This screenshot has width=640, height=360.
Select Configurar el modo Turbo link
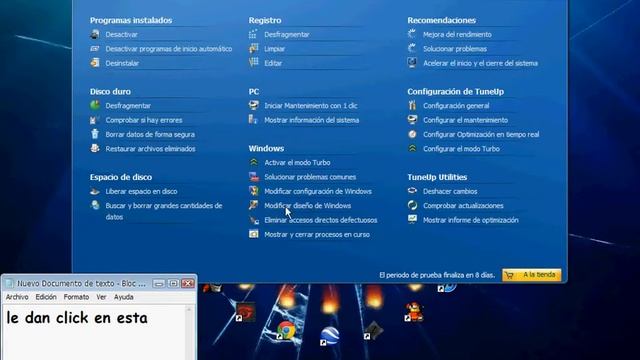click(x=461, y=149)
